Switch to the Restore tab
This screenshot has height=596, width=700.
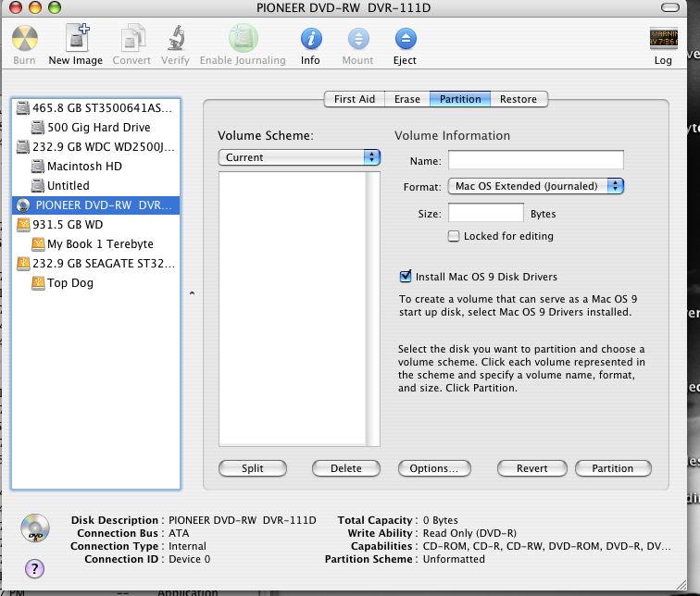coord(519,99)
